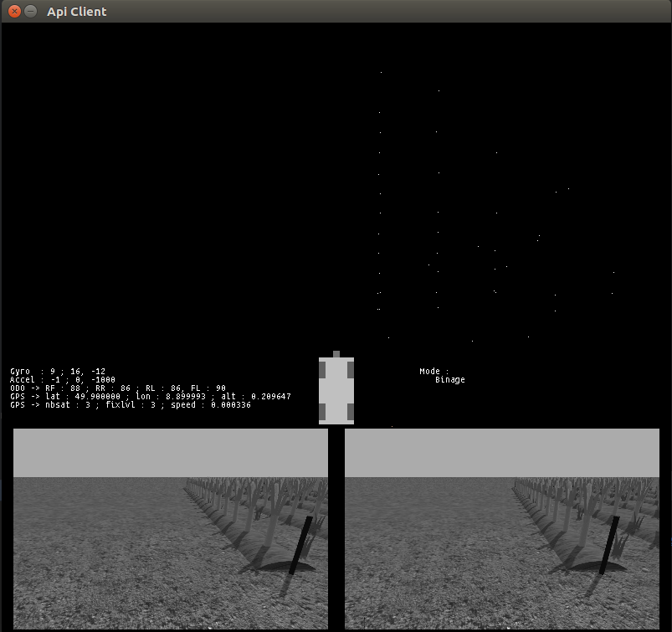Click the "Binage" mode value
This screenshot has height=632, width=672.
[x=450, y=380]
